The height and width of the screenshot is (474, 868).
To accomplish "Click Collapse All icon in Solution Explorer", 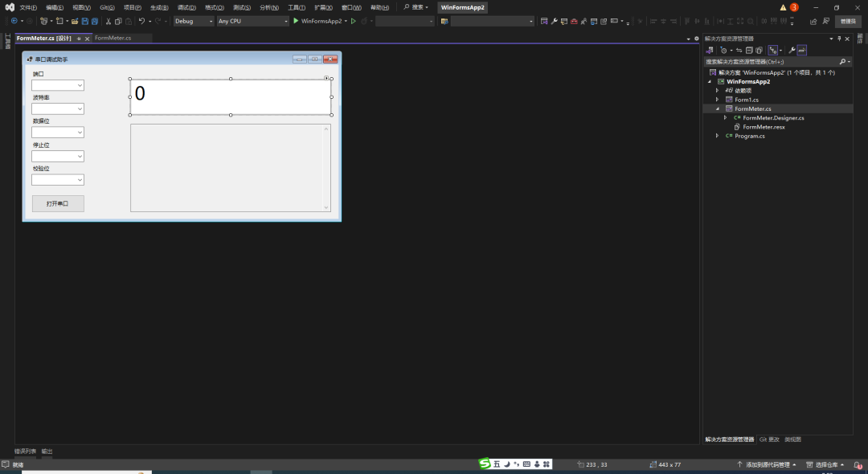I will click(x=748, y=50).
